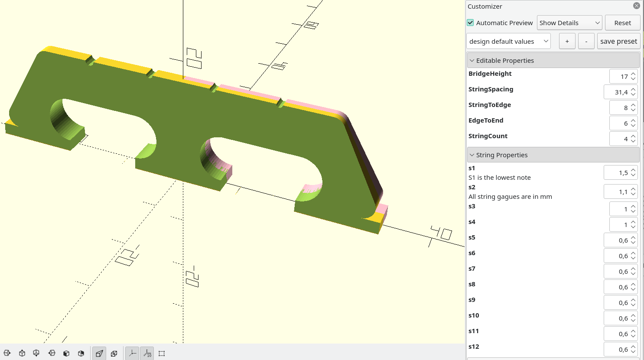Toggle the show edges icon
Image resolution: width=644 pixels, height=360 pixels.
click(x=161, y=353)
